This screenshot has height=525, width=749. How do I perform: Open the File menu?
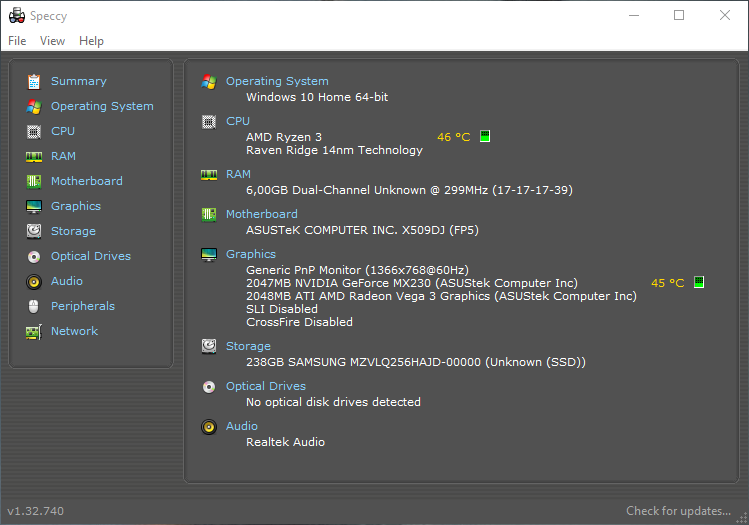(17, 41)
